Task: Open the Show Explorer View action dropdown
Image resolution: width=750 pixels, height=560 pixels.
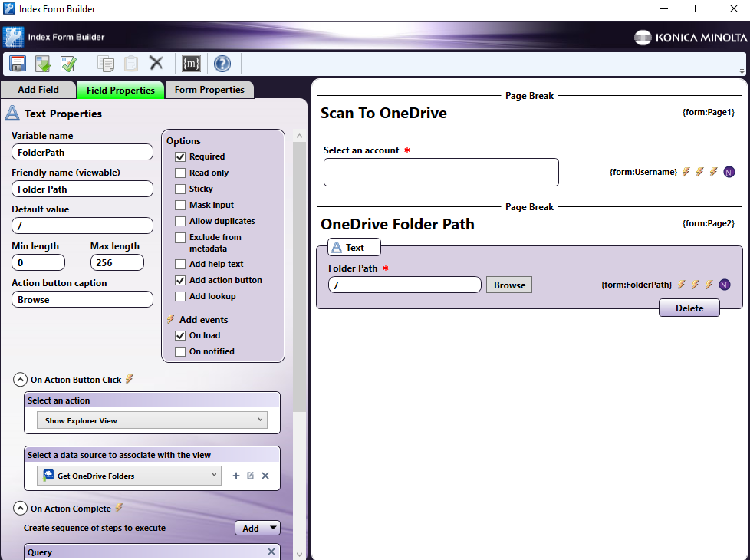Action: point(152,420)
